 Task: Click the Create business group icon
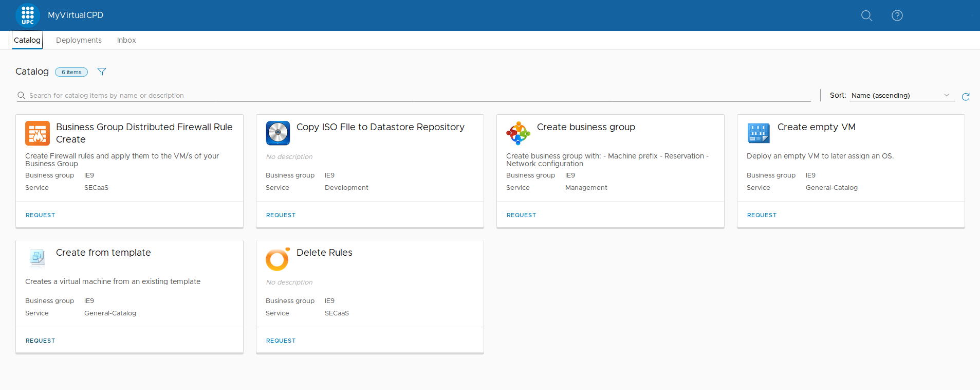click(518, 133)
